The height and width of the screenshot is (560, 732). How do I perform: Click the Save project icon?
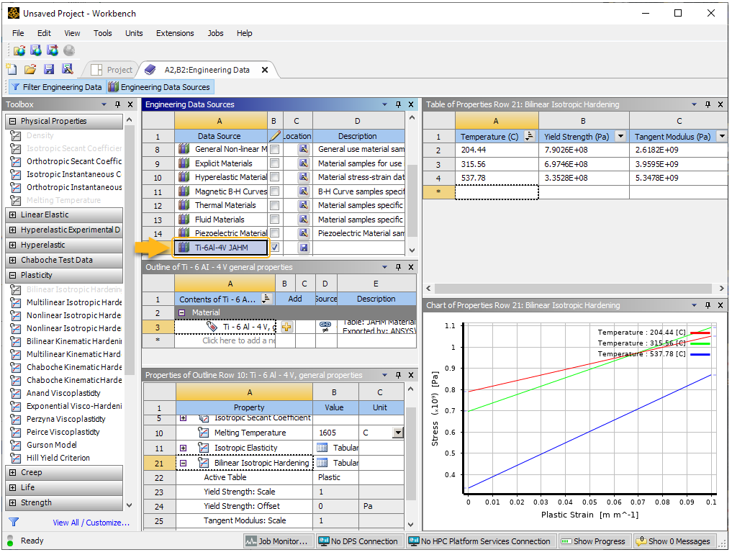tap(48, 70)
